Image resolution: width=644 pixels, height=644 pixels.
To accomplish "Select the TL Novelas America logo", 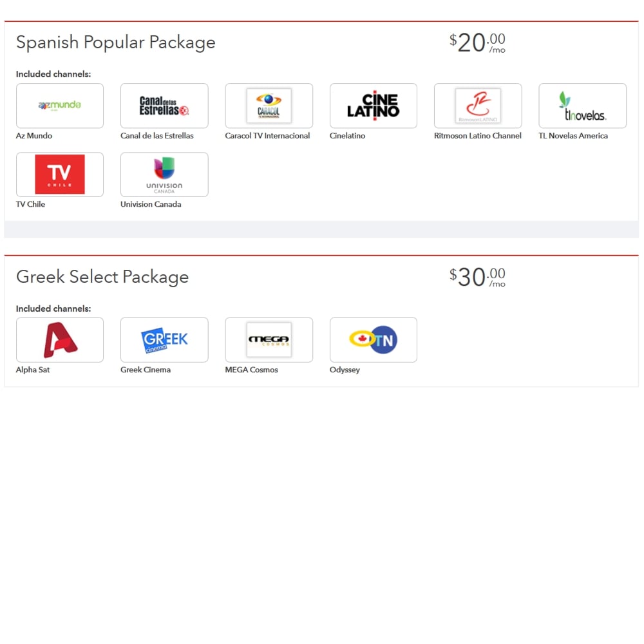I will point(582,106).
